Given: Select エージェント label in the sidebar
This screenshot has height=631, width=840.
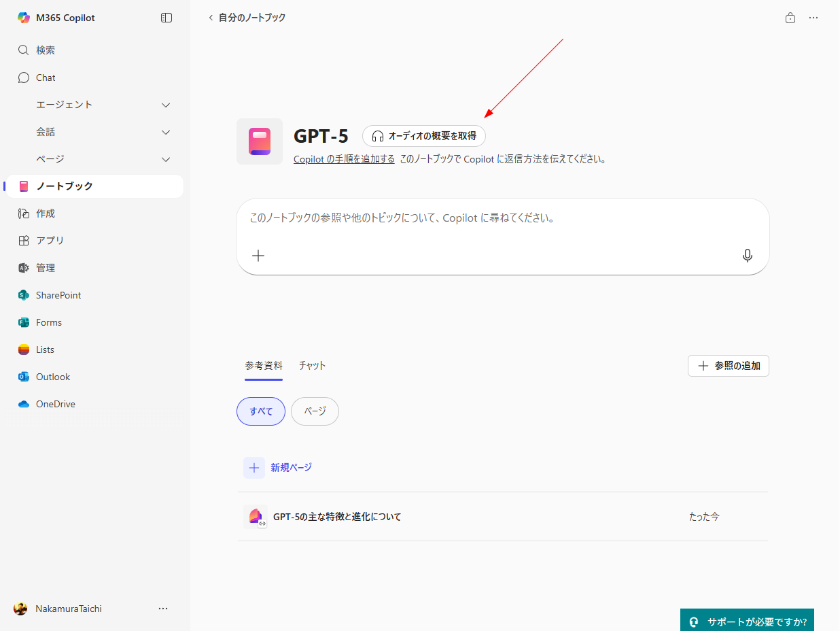Looking at the screenshot, I should click(64, 105).
